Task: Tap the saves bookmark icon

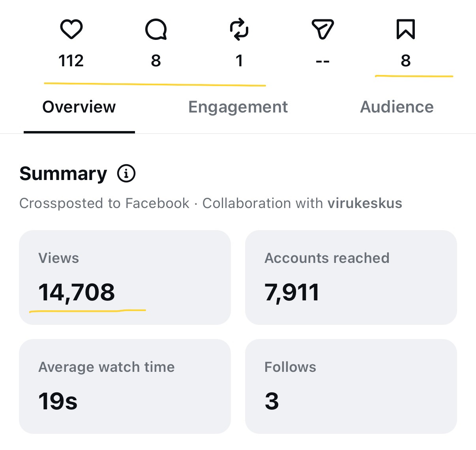Action: pyautogui.click(x=406, y=29)
